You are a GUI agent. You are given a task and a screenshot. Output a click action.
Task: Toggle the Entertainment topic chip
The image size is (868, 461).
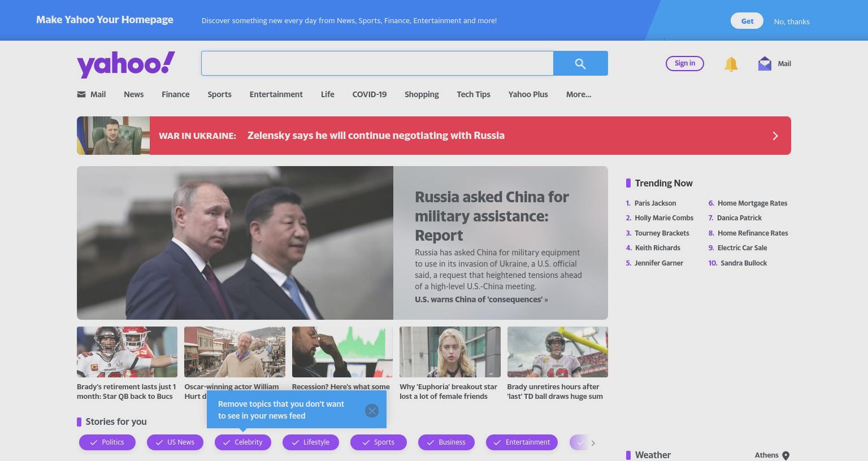pyautogui.click(x=522, y=442)
